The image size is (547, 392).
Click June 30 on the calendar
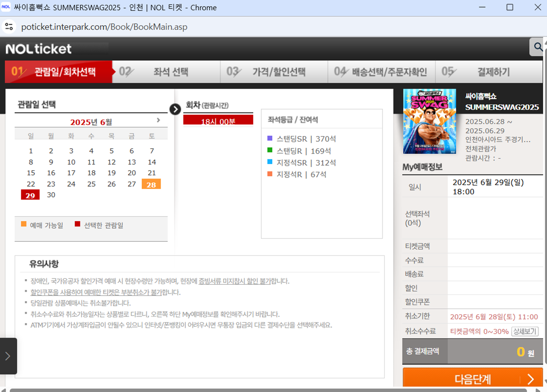coord(51,195)
